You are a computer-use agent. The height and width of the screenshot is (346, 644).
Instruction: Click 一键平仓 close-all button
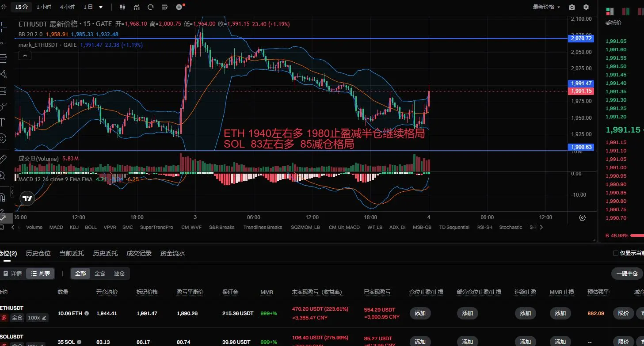pos(627,274)
